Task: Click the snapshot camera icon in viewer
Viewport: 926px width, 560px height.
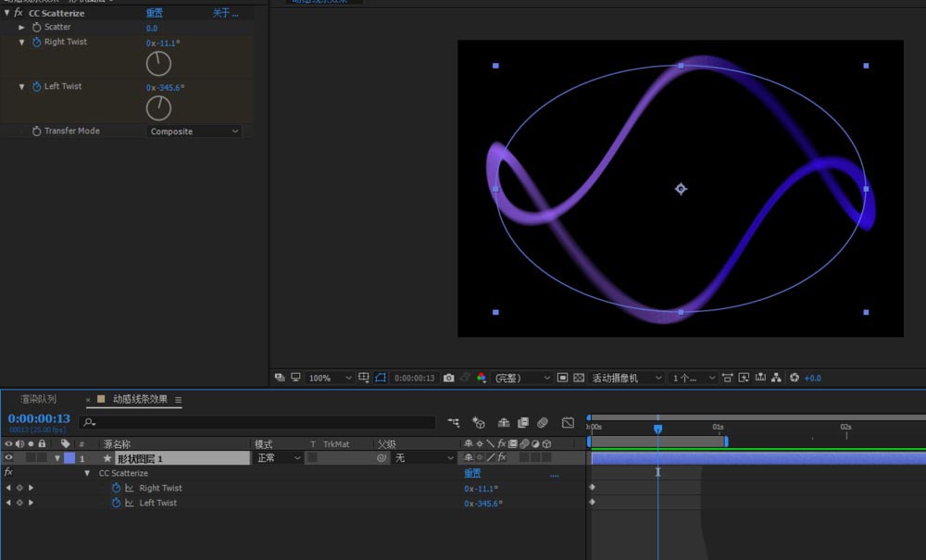Action: click(449, 378)
